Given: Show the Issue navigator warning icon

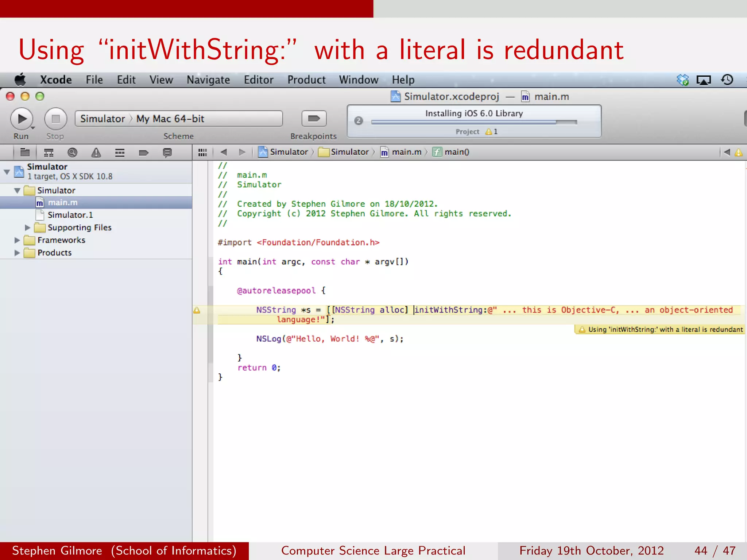Looking at the screenshot, I should pyautogui.click(x=96, y=152).
